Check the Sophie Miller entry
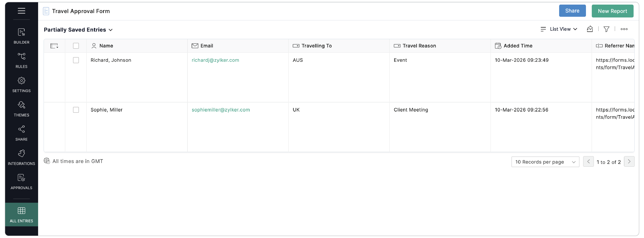 click(76, 110)
